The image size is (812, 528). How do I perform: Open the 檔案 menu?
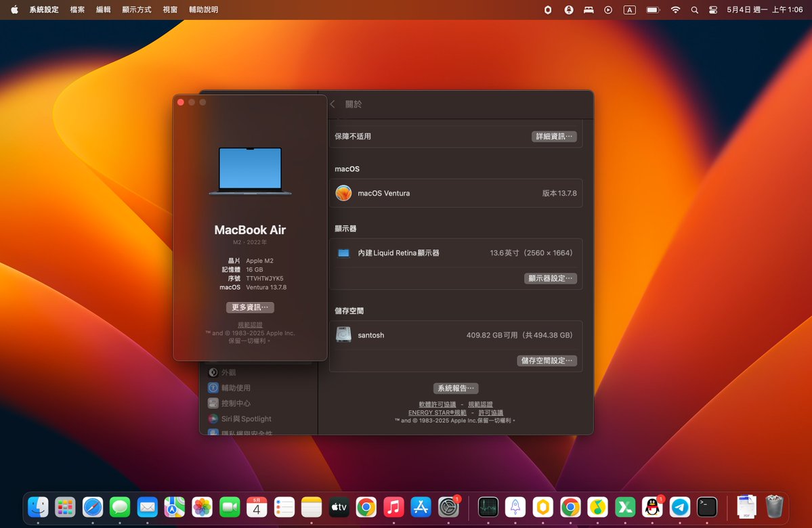(x=77, y=10)
